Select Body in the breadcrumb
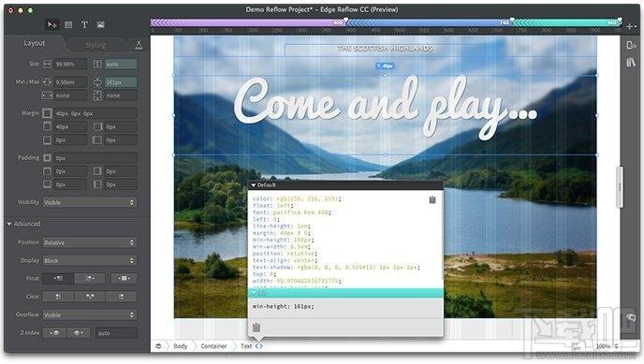The width and height of the screenshot is (644, 364). (181, 346)
